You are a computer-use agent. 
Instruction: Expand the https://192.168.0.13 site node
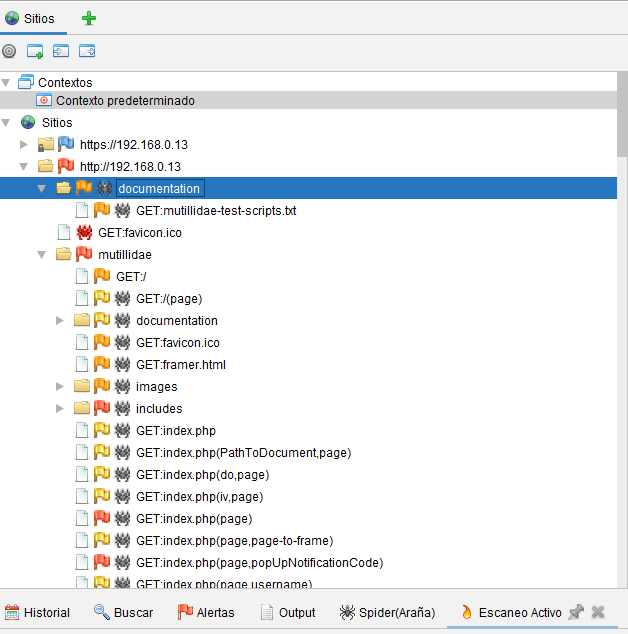click(25, 145)
